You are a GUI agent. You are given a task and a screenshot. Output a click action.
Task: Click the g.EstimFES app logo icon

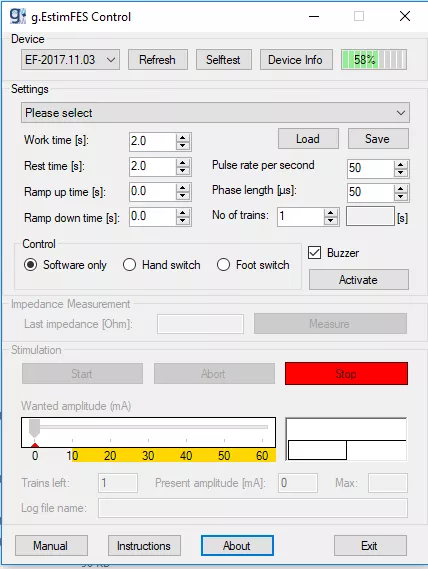pyautogui.click(x=17, y=16)
